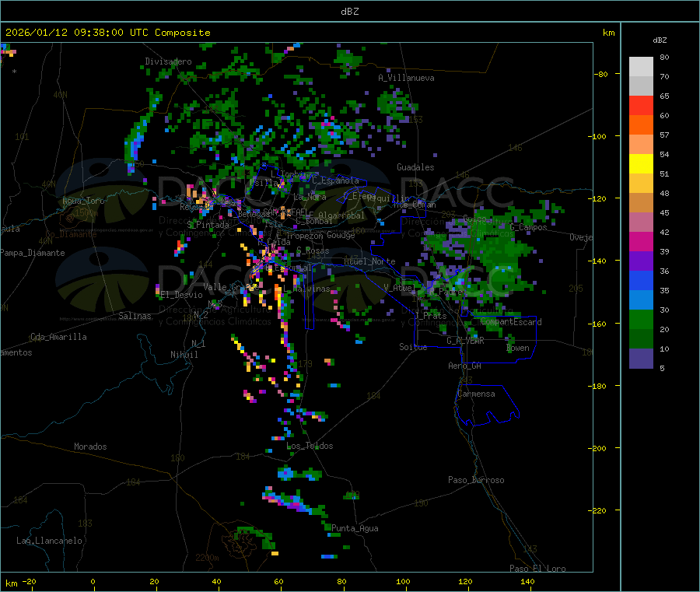
Task: Click the Morados location name
Action: click(90, 447)
